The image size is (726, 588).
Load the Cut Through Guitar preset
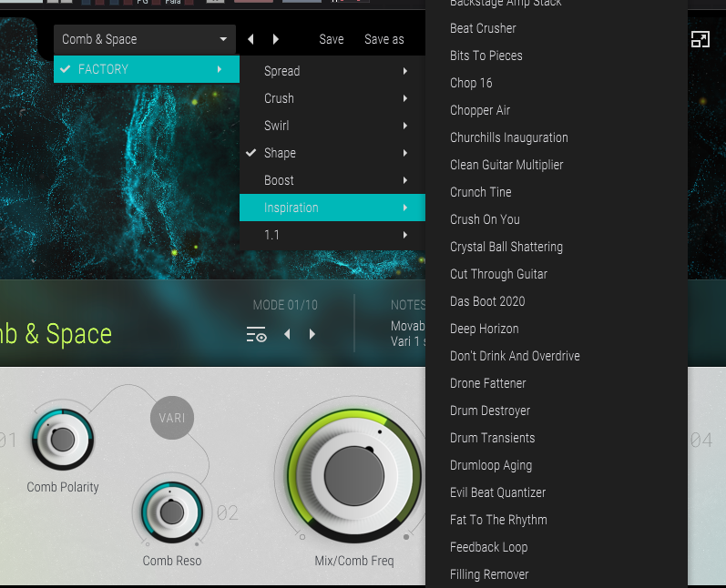557,274
